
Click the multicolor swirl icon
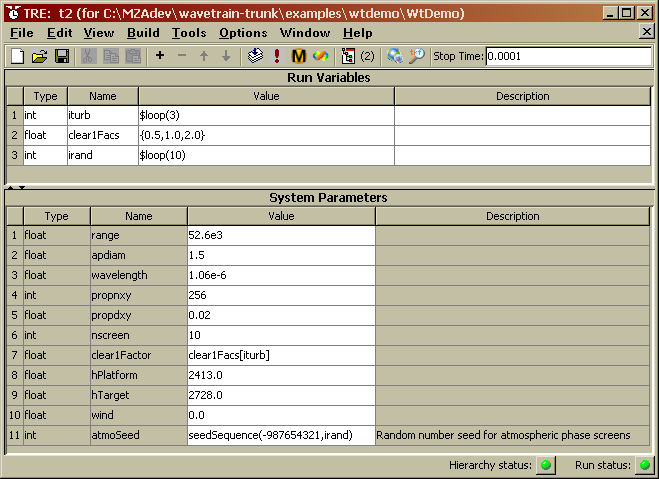[321, 55]
